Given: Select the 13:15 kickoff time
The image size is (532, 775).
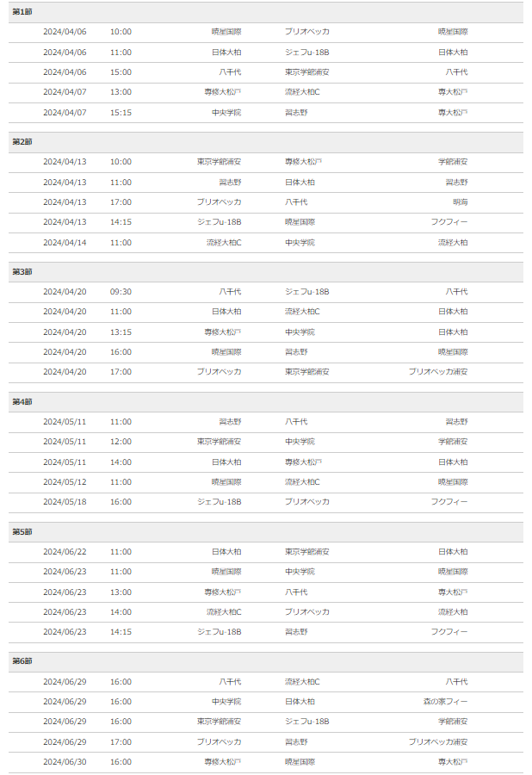Looking at the screenshot, I should (x=121, y=332).
